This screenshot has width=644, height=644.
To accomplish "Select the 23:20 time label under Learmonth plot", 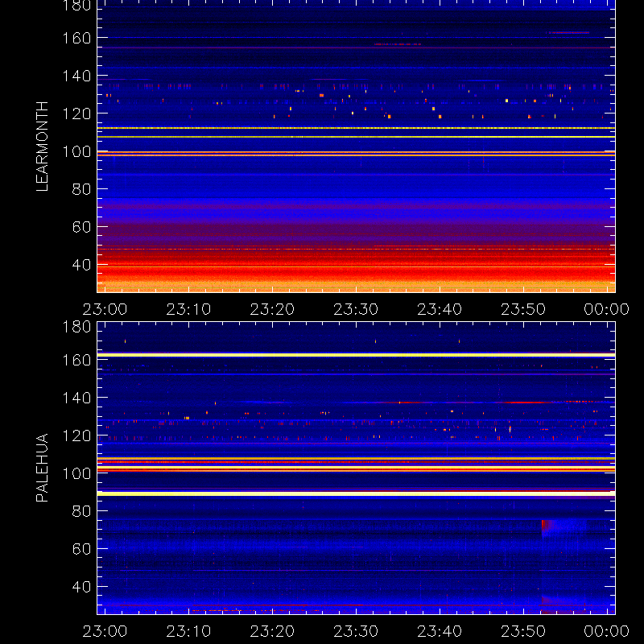I will click(272, 309).
